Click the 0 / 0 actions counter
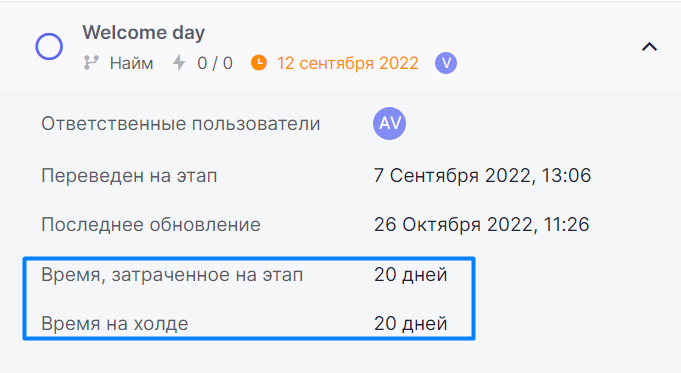 (x=215, y=63)
